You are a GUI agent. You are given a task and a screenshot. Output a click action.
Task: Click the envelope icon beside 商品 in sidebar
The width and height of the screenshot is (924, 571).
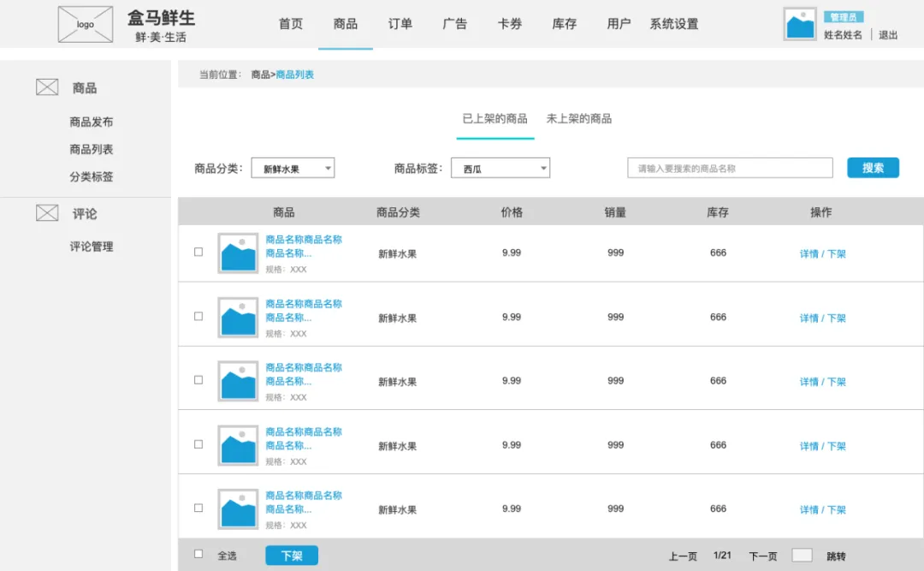tap(46, 86)
